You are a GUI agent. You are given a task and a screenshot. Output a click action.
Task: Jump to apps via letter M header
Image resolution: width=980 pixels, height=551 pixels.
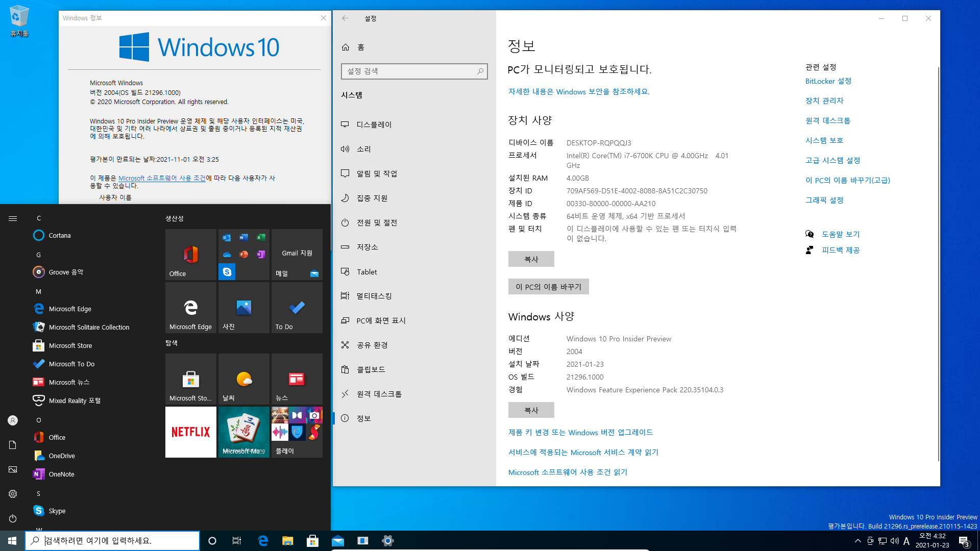[38, 291]
